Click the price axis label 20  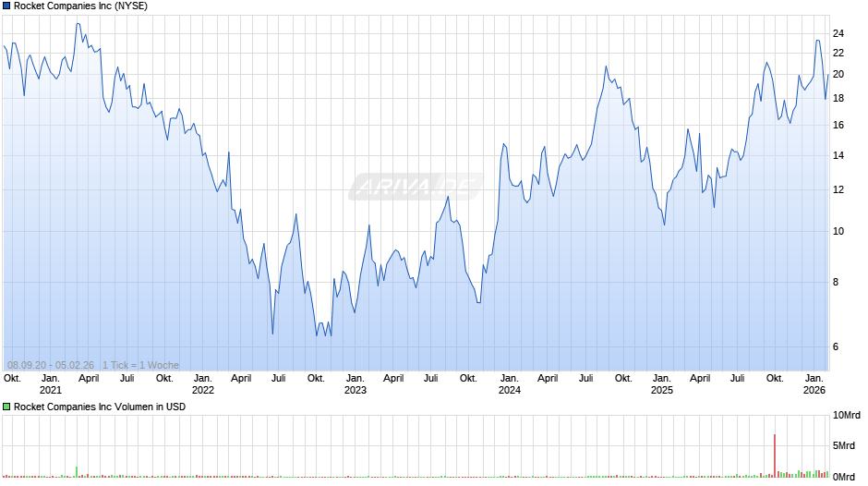(x=838, y=74)
